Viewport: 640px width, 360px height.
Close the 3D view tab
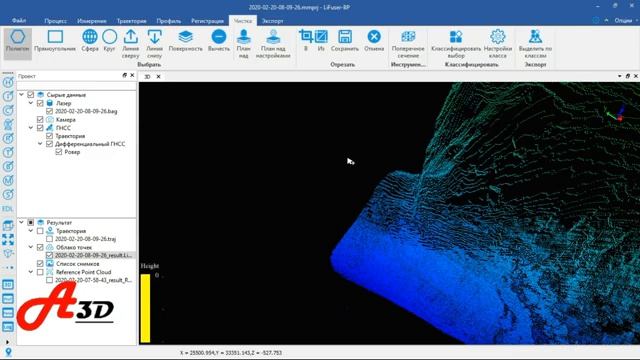158,76
